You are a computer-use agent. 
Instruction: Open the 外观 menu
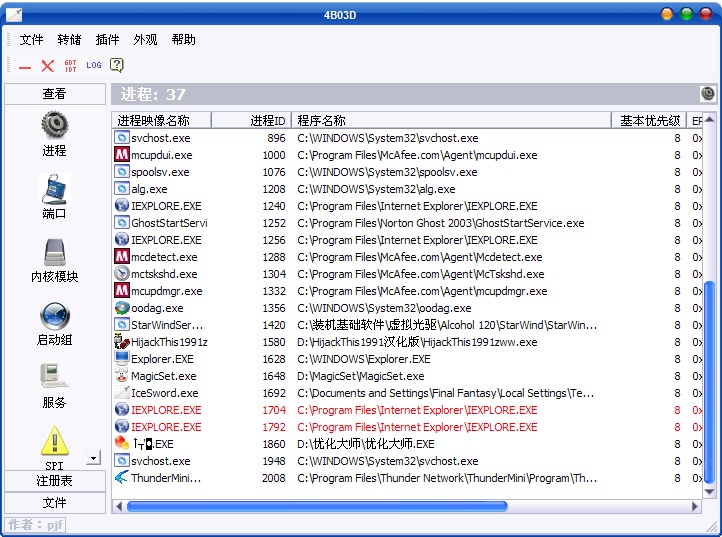145,40
